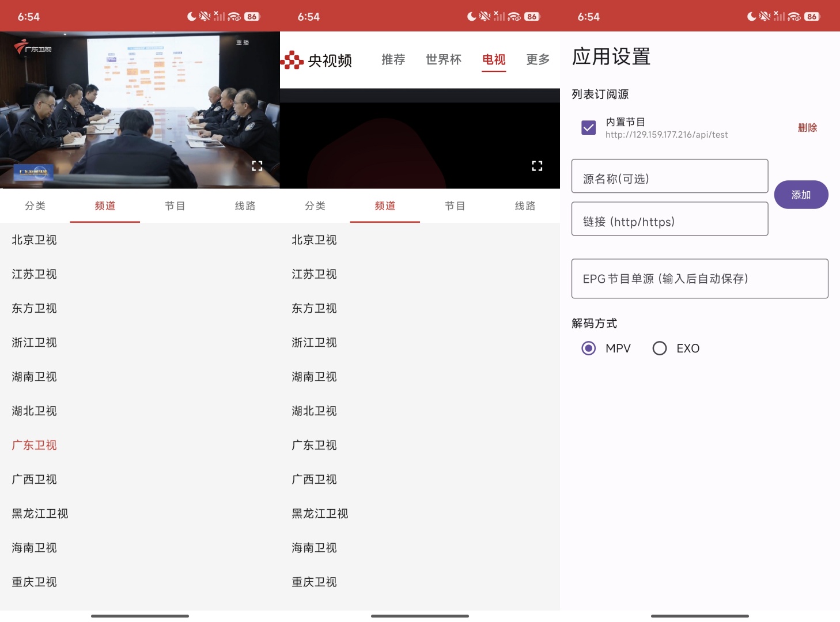
Task: Click the 添加 button
Action: click(x=801, y=195)
